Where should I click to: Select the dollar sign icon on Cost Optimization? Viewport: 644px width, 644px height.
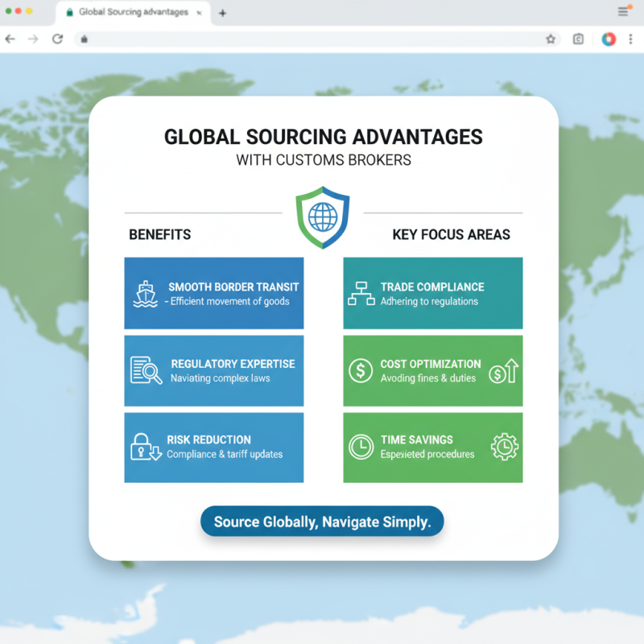pyautogui.click(x=361, y=370)
